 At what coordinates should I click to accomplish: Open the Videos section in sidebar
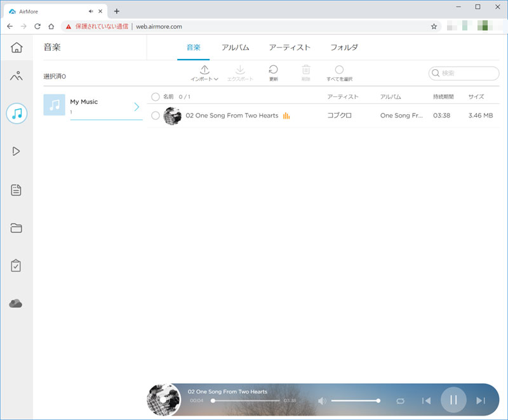(x=17, y=151)
